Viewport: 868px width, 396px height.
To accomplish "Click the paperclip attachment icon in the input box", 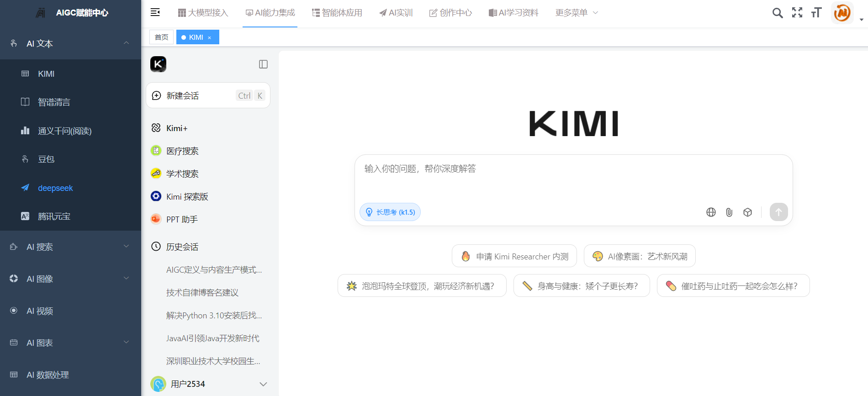I will click(729, 212).
